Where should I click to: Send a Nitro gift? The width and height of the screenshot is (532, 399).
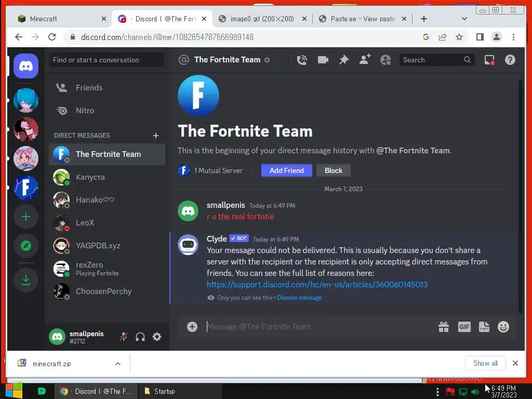(444, 327)
